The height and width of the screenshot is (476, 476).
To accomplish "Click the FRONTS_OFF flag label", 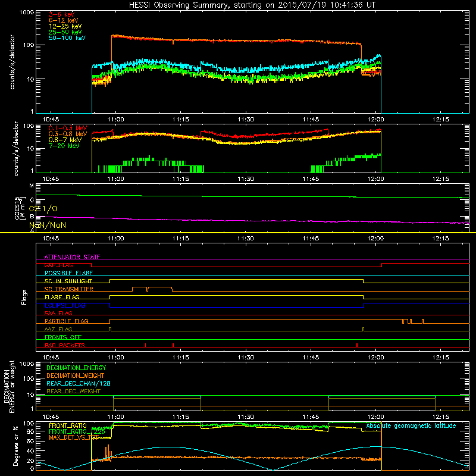I will point(63,337).
